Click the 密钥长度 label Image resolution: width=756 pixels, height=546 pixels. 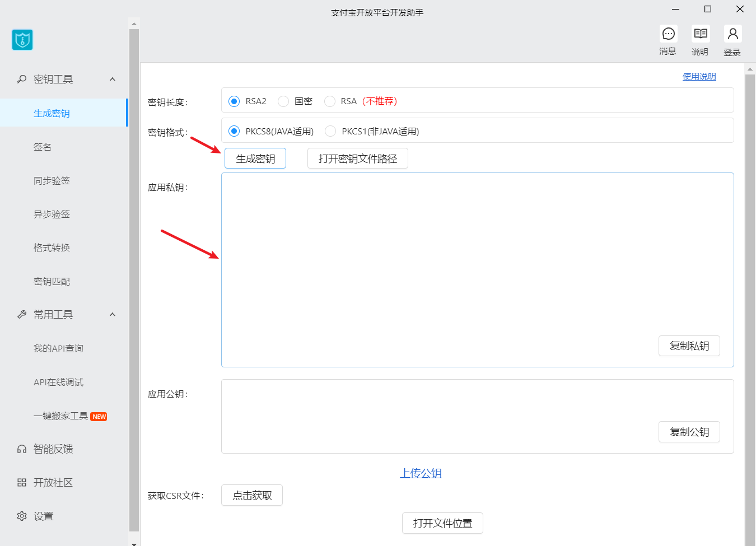[168, 102]
